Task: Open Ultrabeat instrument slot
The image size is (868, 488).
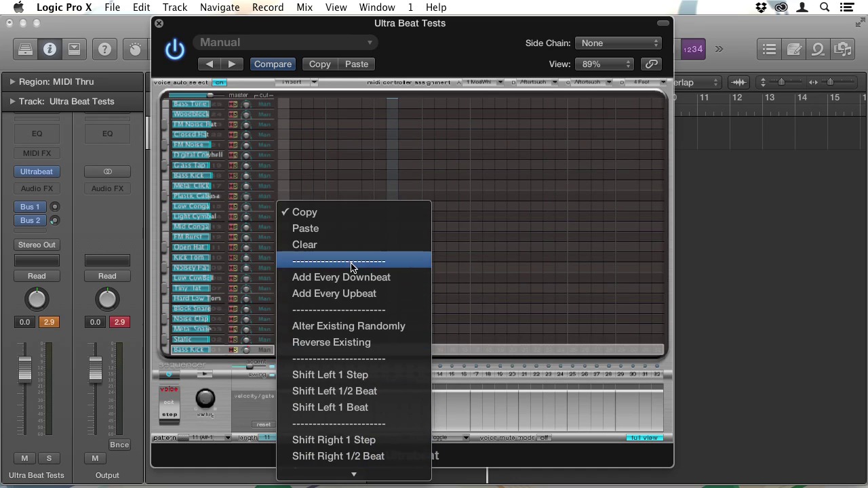Action: pyautogui.click(x=37, y=171)
